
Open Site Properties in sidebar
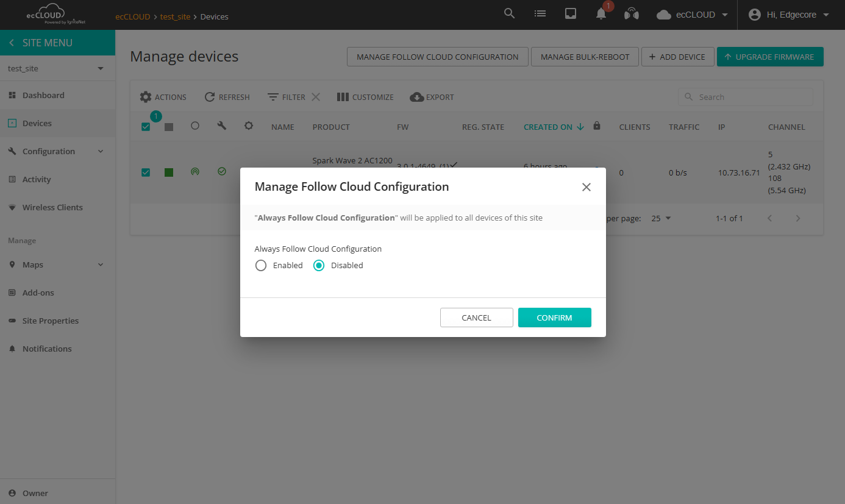[57, 321]
